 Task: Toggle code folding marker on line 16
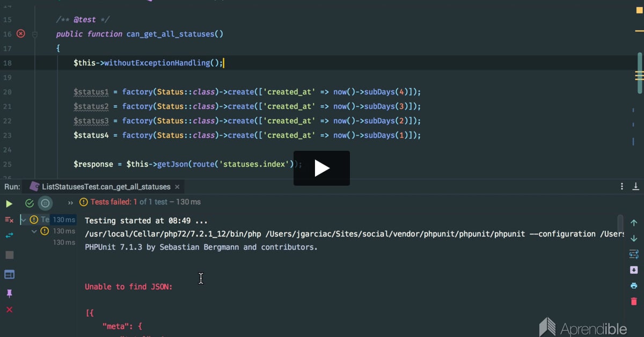coord(35,34)
